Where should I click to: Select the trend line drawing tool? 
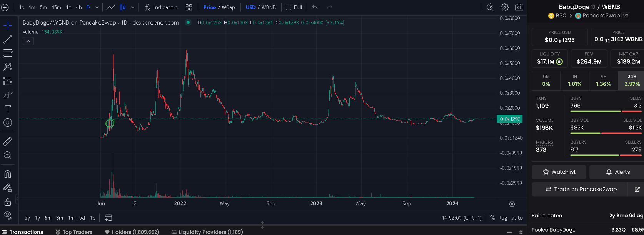tap(7, 39)
